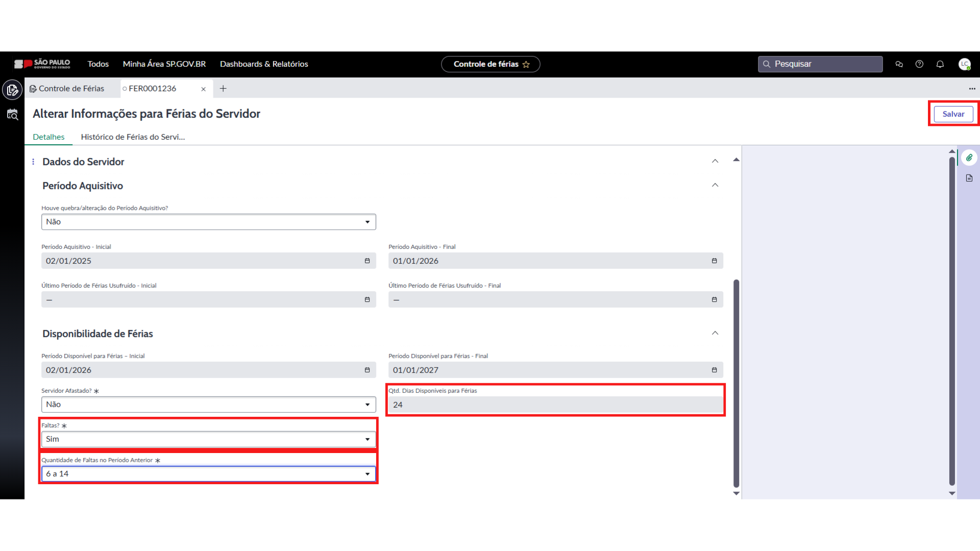
Task: Open the Servidor Afastado? dropdown
Action: pos(208,405)
